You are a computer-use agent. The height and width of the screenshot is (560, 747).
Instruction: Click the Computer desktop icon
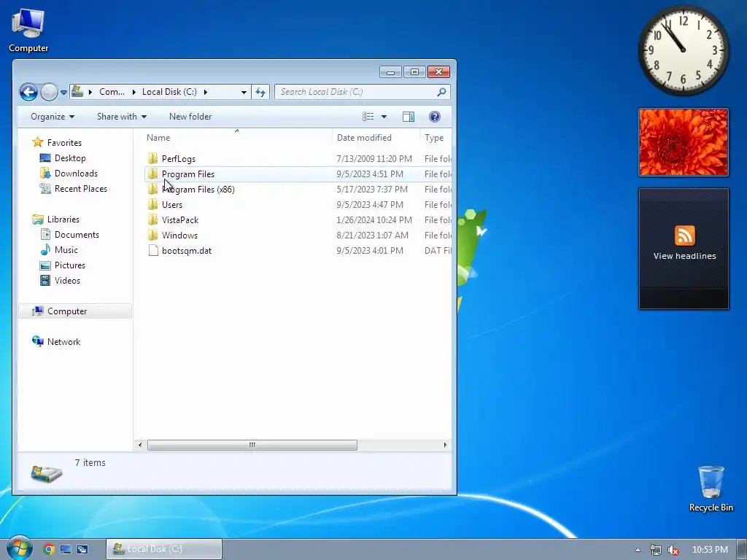click(28, 30)
